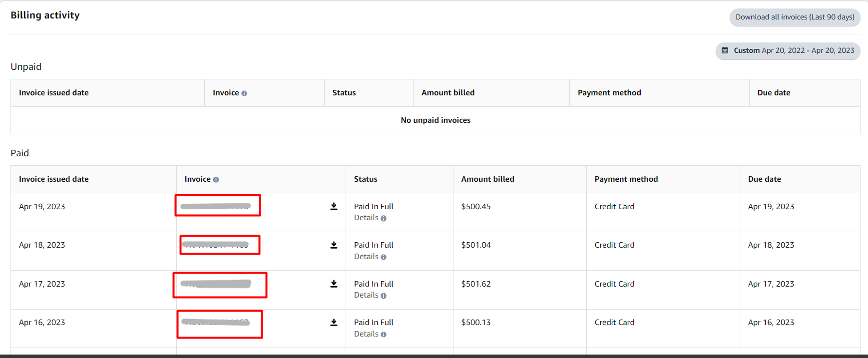Open Details link for Apr 17 payment
This screenshot has height=358, width=868.
(366, 295)
